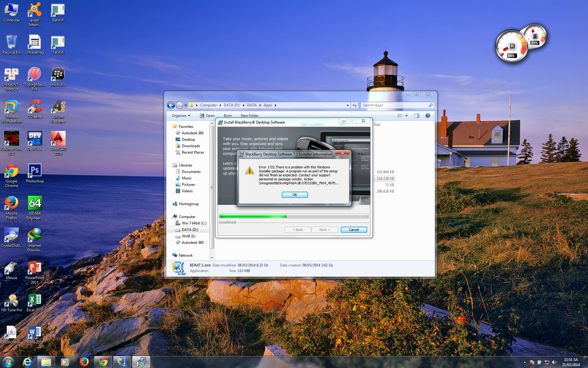This screenshot has height=368, width=588.
Task: Click New folder in the Explorer toolbar
Action: [250, 116]
